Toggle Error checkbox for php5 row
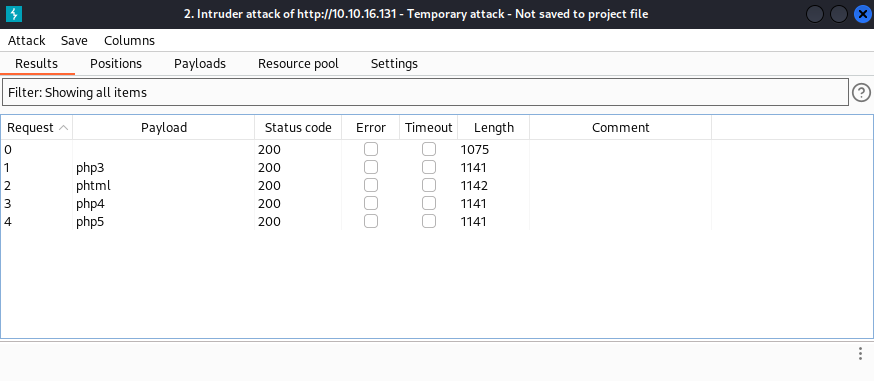 point(371,221)
